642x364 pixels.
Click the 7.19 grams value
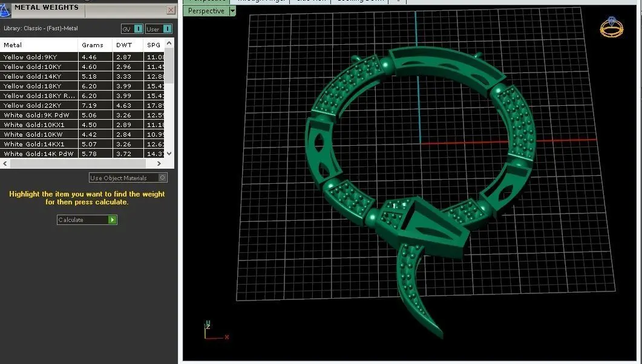click(x=90, y=106)
